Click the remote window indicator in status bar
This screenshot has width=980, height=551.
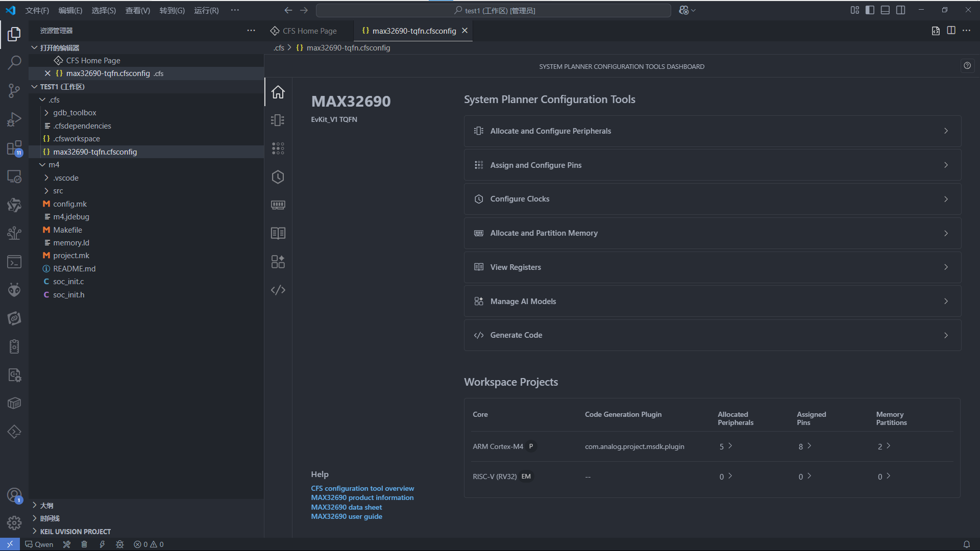pos(10,544)
